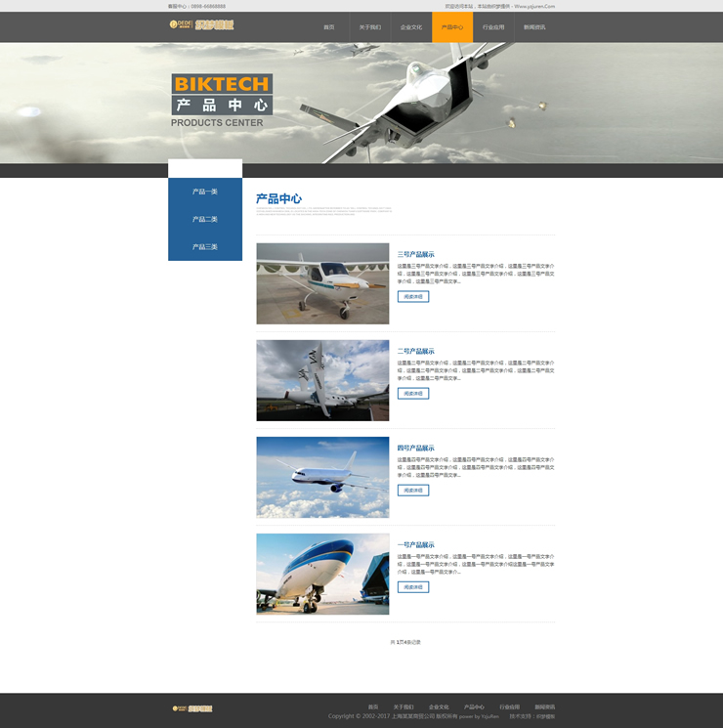Screen dimensions: 723x728
Task: Click the DEDE logo in the header
Action: 201,24
